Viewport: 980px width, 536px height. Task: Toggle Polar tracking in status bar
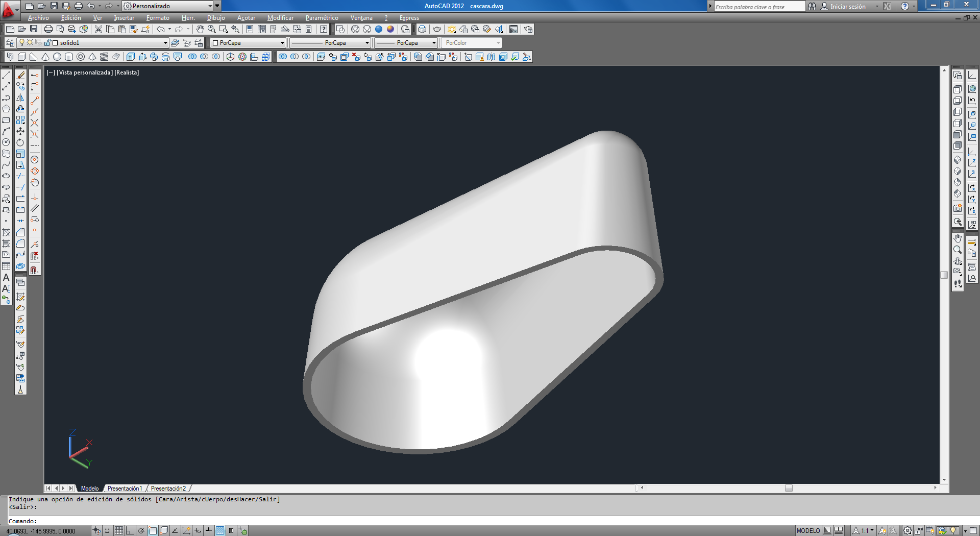pyautogui.click(x=141, y=531)
